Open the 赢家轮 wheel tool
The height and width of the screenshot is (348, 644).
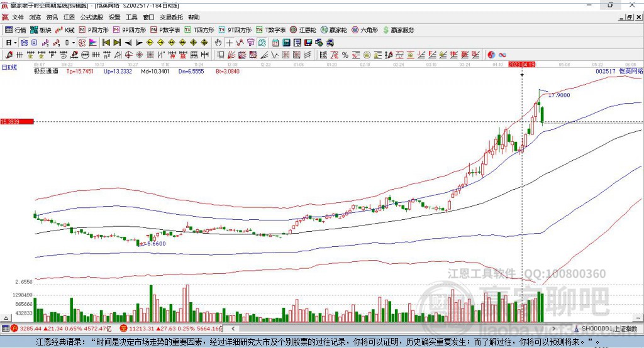click(334, 30)
